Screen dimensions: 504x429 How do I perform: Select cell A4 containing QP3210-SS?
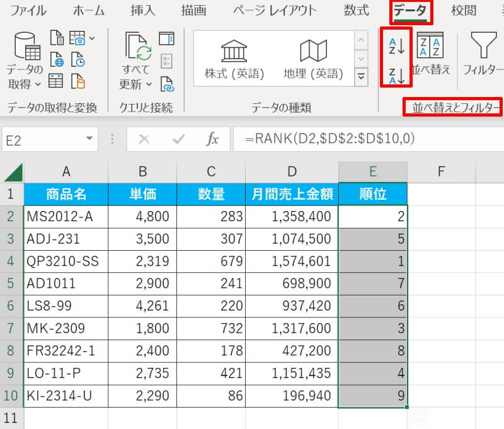point(66,261)
